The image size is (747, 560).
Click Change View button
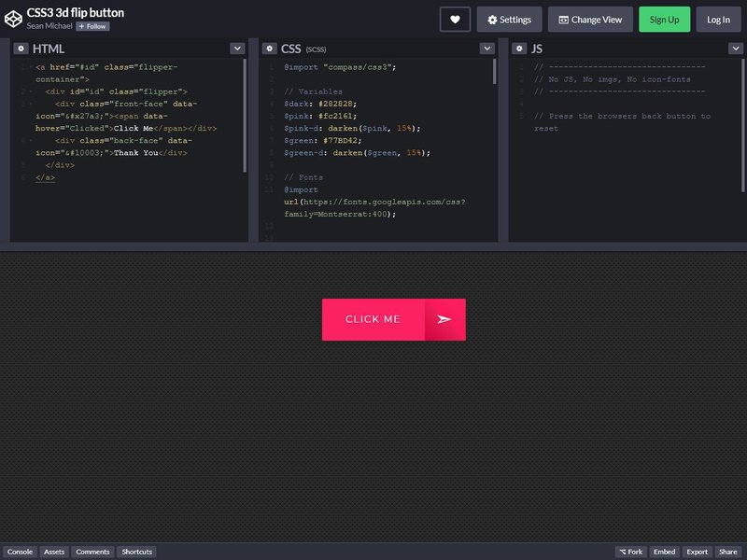590,20
